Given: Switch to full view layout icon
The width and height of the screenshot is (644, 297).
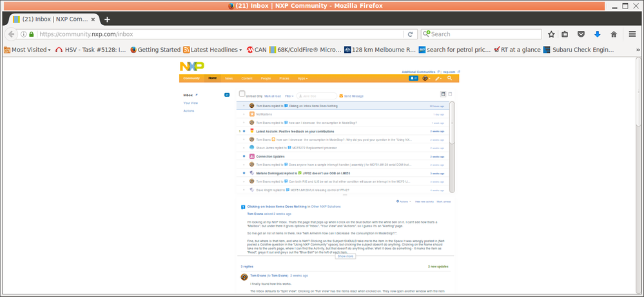Looking at the screenshot, I should (450, 94).
